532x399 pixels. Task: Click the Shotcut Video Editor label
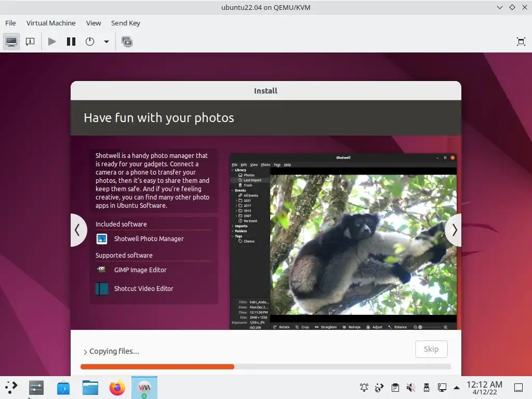[x=144, y=289]
